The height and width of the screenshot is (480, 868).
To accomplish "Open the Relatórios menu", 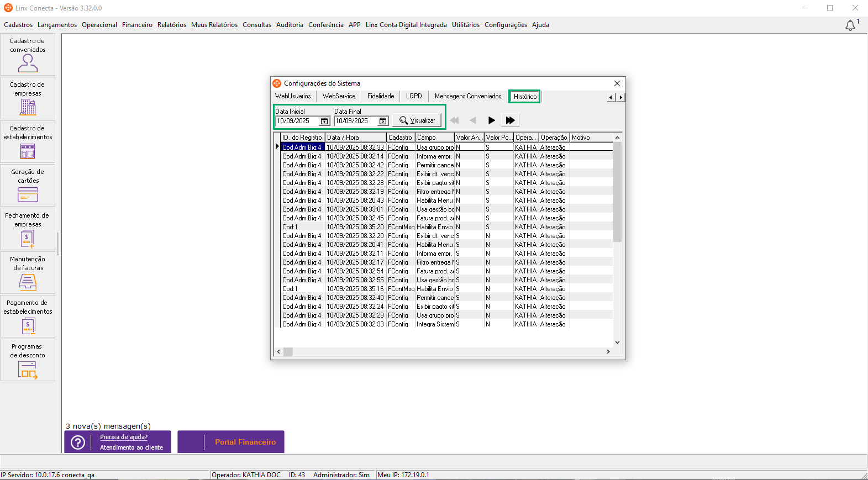I will pyautogui.click(x=172, y=25).
